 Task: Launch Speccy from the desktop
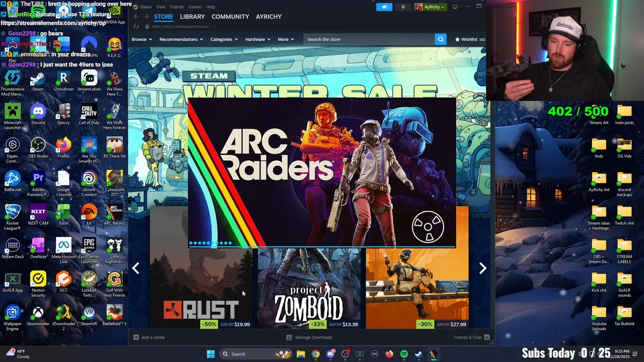[63, 114]
